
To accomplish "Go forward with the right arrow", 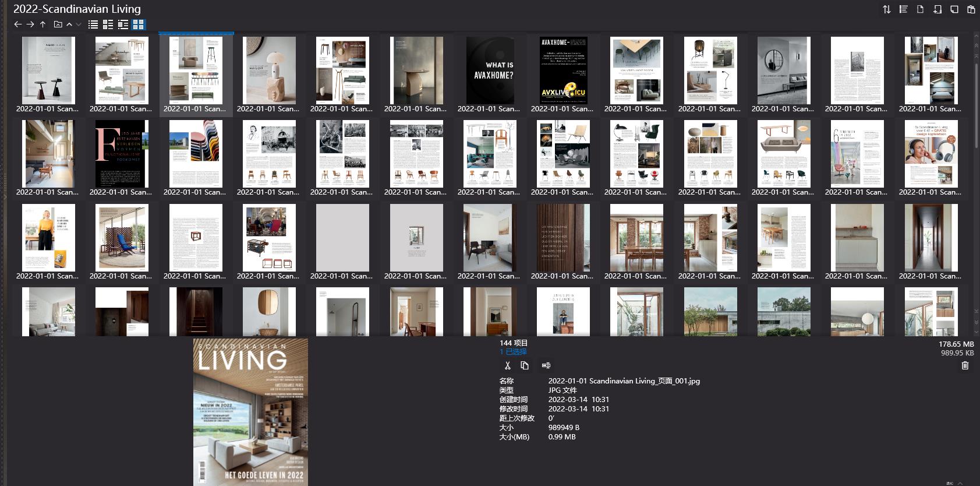I will [30, 24].
